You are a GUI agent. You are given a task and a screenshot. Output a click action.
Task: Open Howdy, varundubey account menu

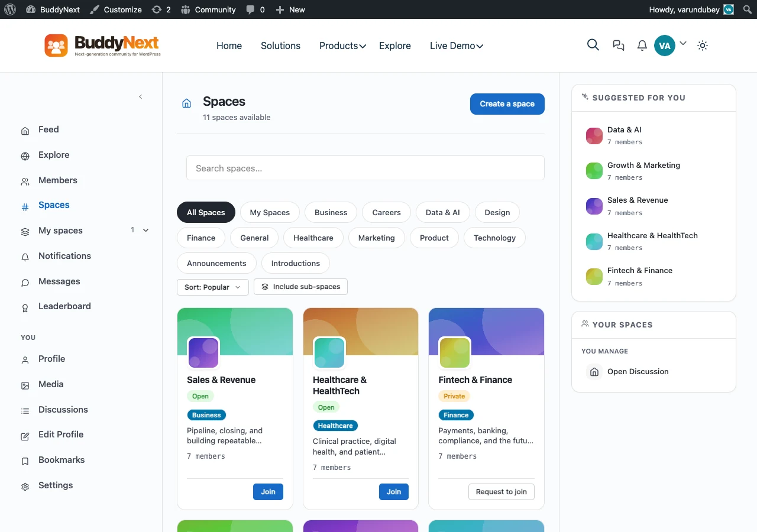pyautogui.click(x=691, y=9)
